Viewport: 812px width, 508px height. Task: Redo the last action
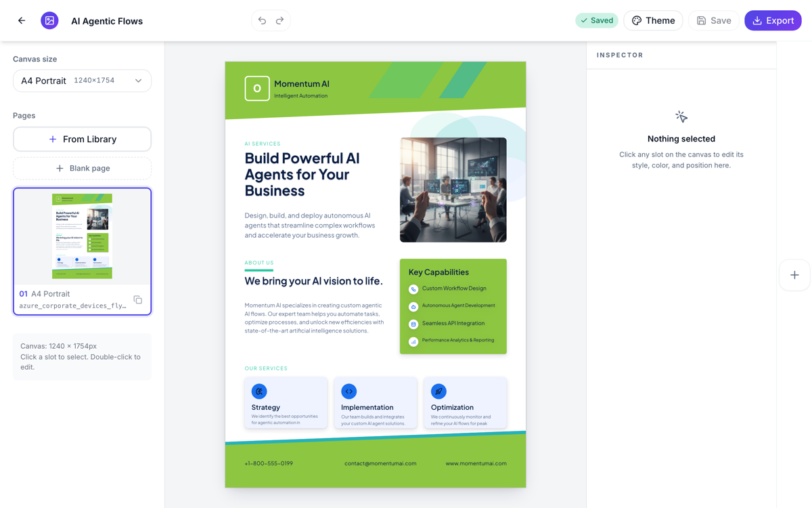[280, 20]
